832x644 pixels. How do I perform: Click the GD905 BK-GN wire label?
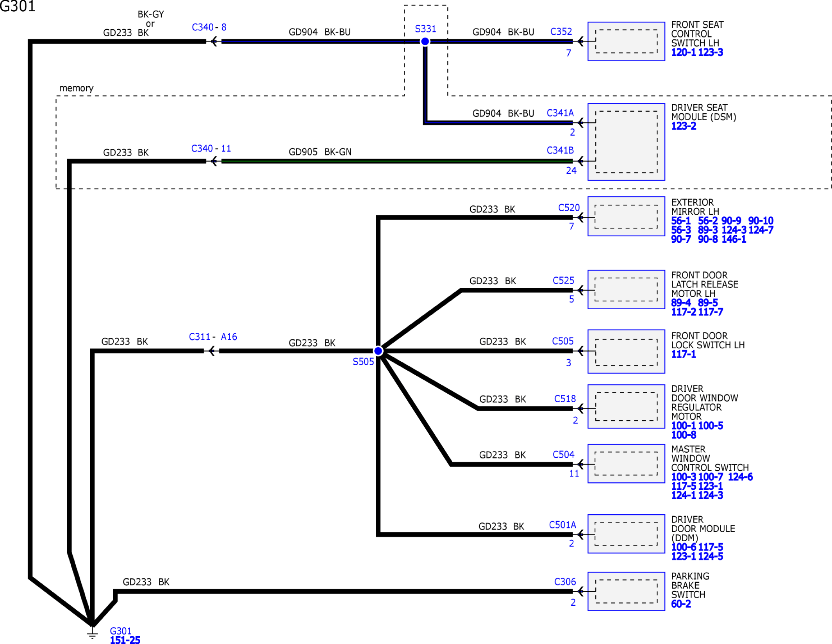(x=320, y=152)
